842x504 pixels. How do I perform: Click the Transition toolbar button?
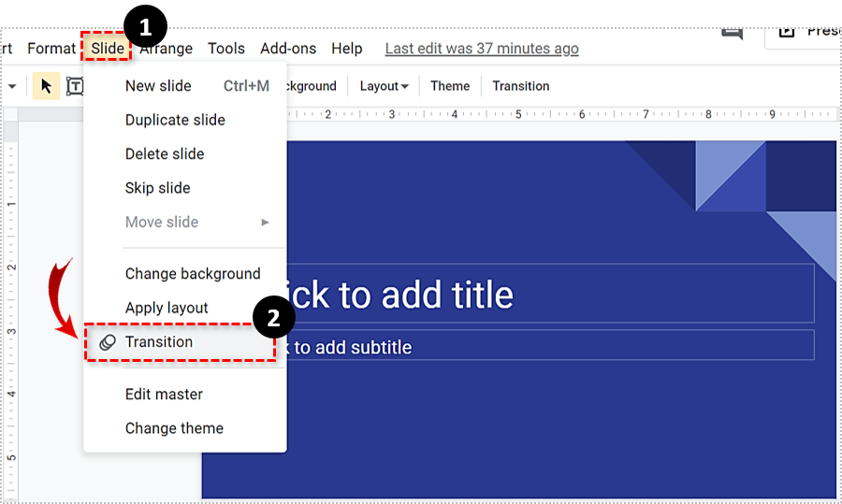click(x=521, y=86)
